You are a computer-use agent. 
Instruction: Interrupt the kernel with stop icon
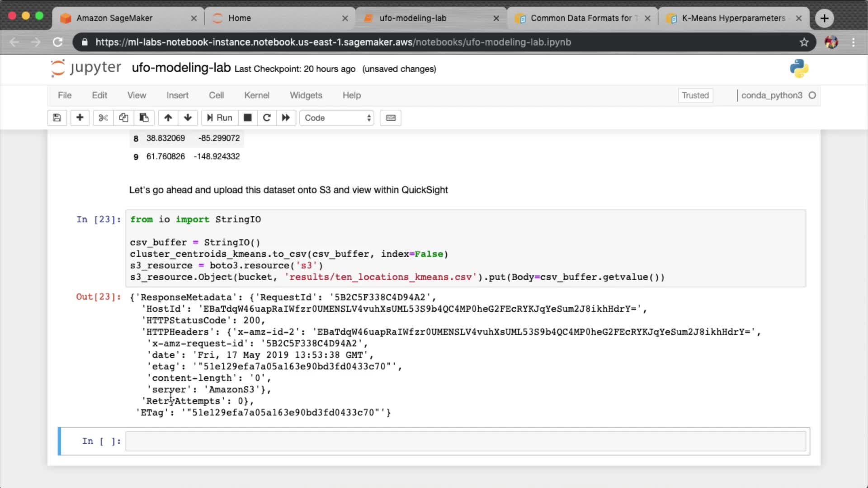(x=247, y=118)
